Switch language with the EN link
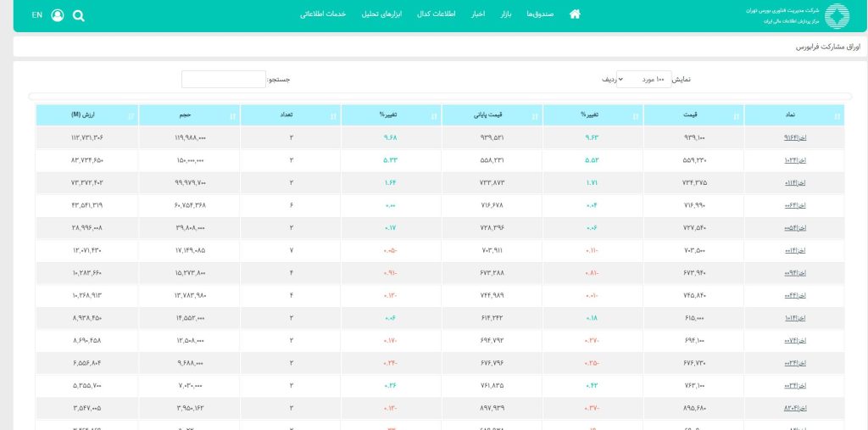 click(x=37, y=15)
